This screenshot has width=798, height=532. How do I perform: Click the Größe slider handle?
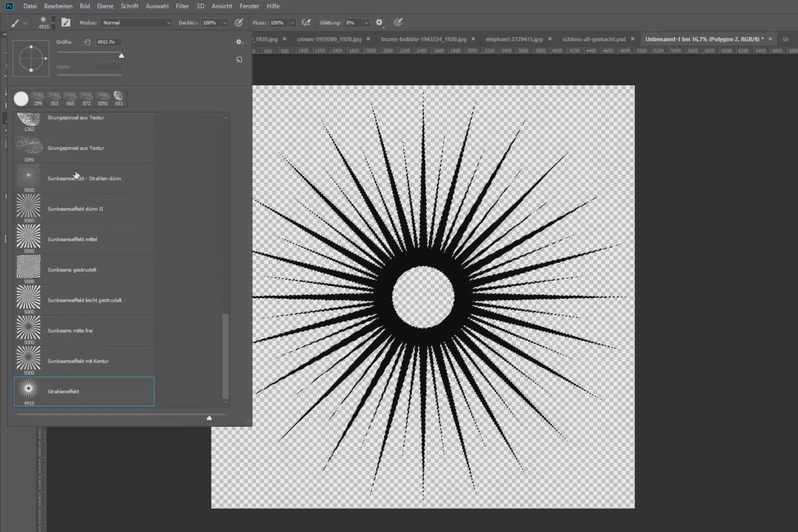[x=121, y=56]
